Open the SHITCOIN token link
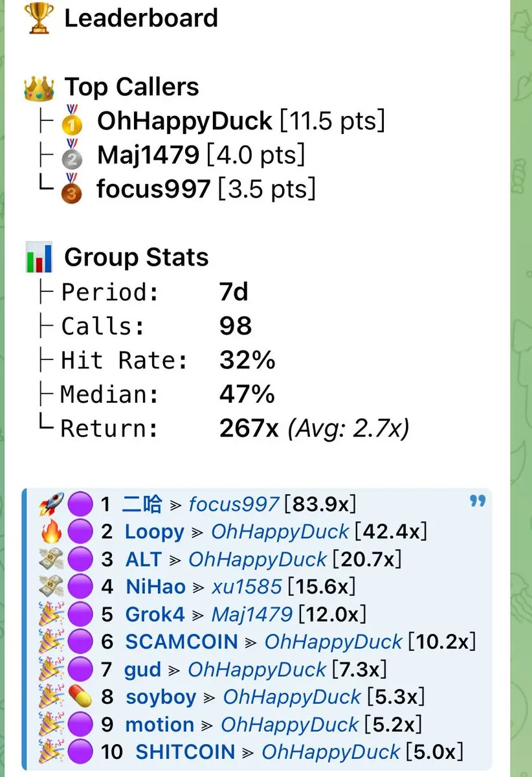The width and height of the screenshot is (532, 777). click(x=185, y=752)
